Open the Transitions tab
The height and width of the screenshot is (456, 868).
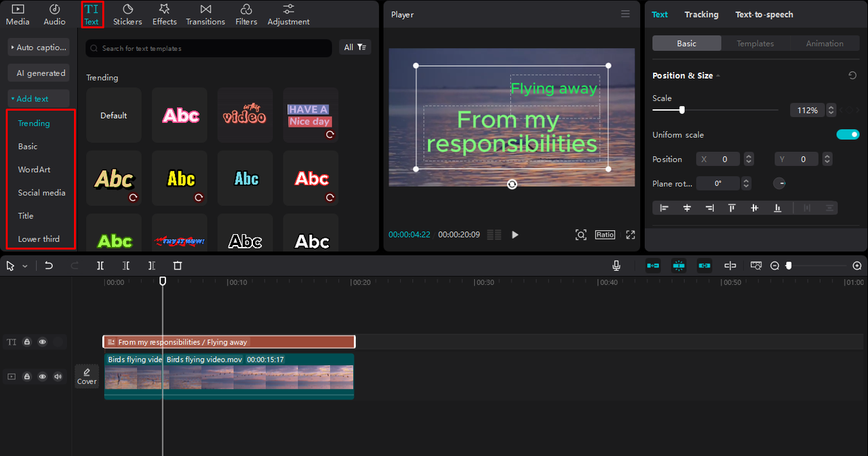pos(205,14)
